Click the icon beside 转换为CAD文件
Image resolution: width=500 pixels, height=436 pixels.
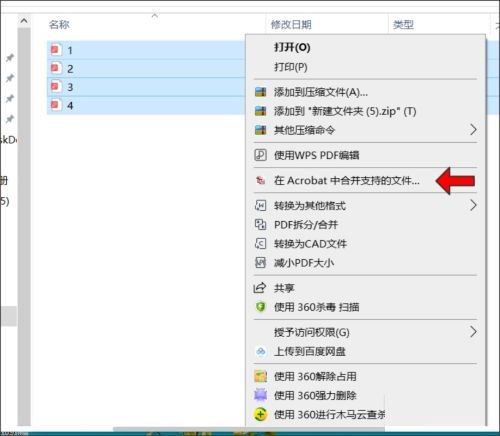(260, 243)
